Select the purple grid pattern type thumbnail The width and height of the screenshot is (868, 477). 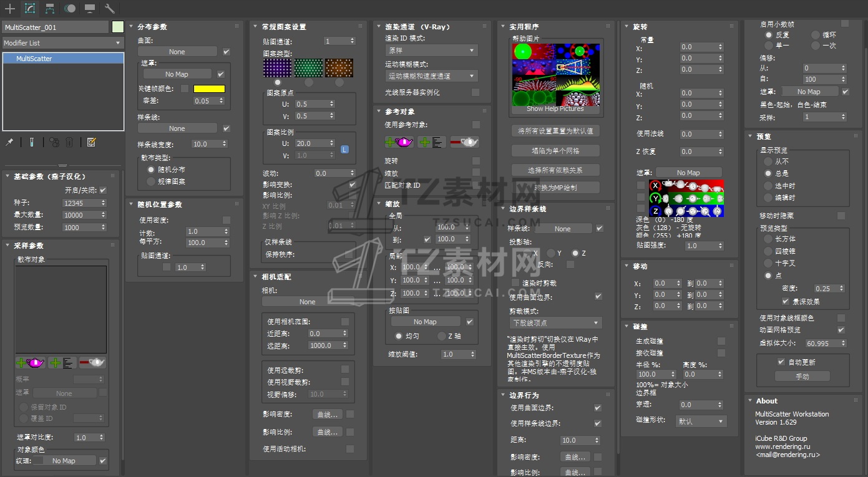click(x=277, y=68)
